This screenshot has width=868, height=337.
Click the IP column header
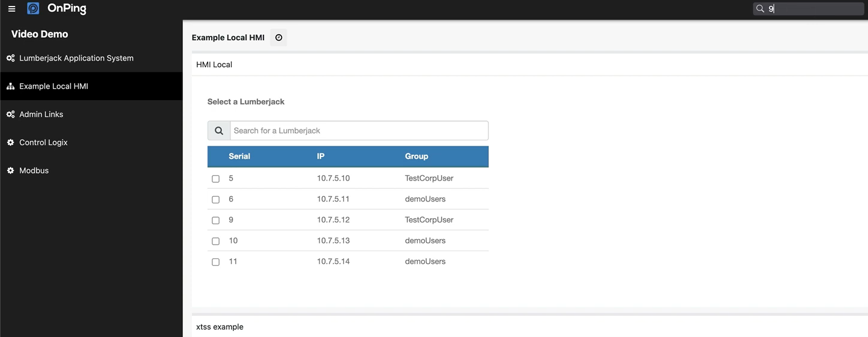pos(321,157)
